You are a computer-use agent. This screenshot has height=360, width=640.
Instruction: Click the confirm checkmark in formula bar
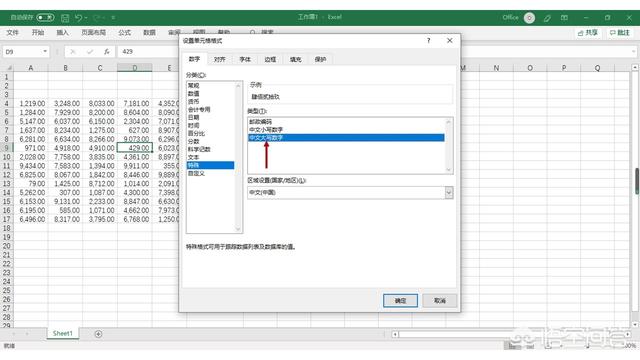90,52
